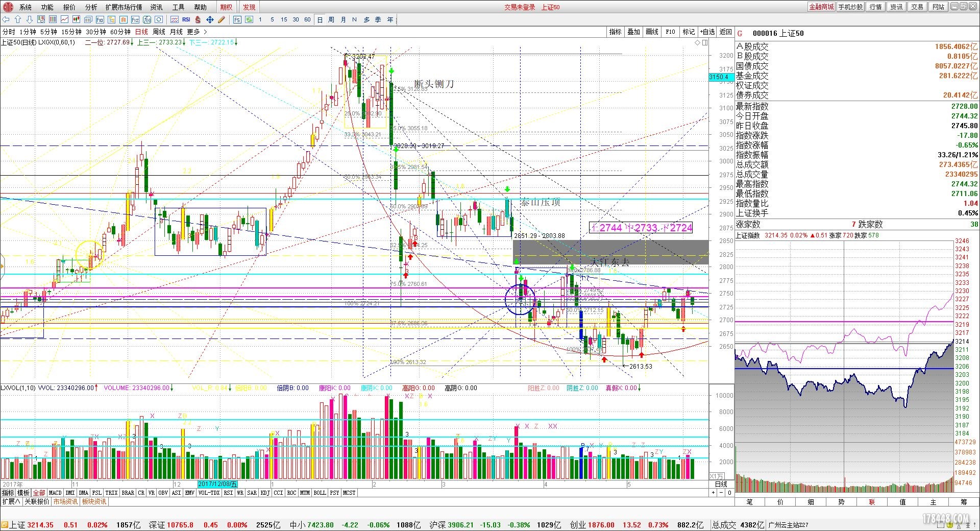Click the back arrow toolbar icon
This screenshot has width=980, height=531.
(x=6, y=19)
